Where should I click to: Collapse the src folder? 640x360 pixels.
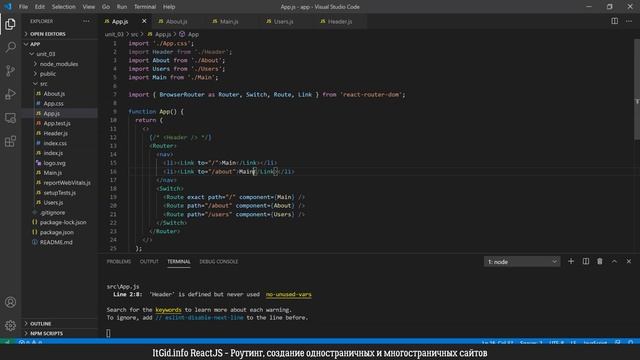click(x=43, y=84)
